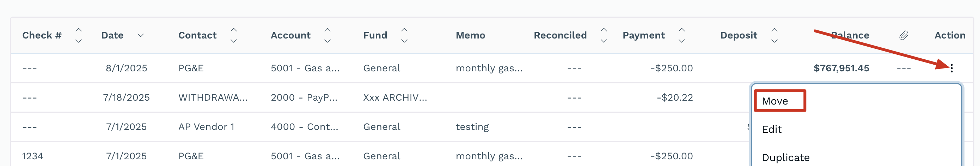Choose Duplicate in the action menu
Image resolution: width=980 pixels, height=166 pixels.
click(786, 158)
